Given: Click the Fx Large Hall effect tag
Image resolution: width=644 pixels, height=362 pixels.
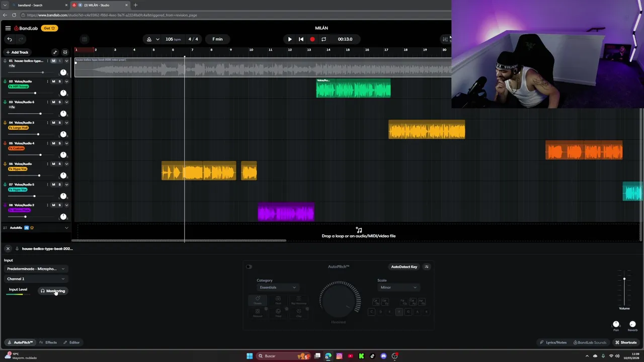Looking at the screenshot, I should tap(19, 128).
